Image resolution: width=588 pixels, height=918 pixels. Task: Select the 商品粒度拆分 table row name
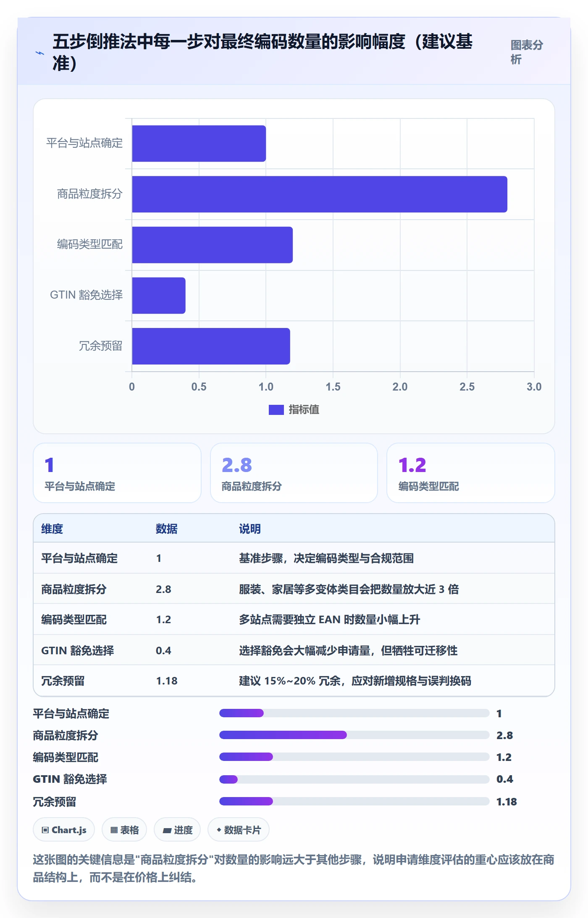74,589
